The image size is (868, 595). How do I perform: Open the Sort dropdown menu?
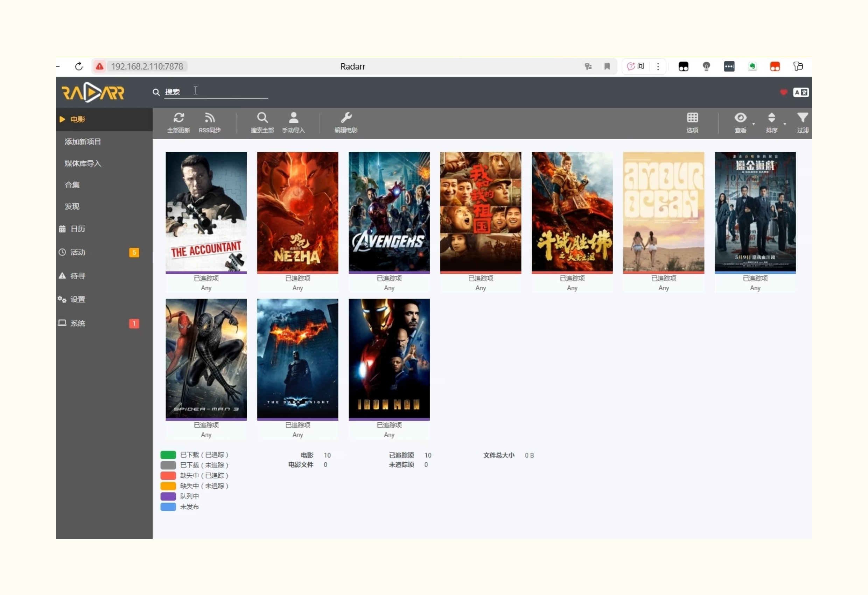[772, 118]
